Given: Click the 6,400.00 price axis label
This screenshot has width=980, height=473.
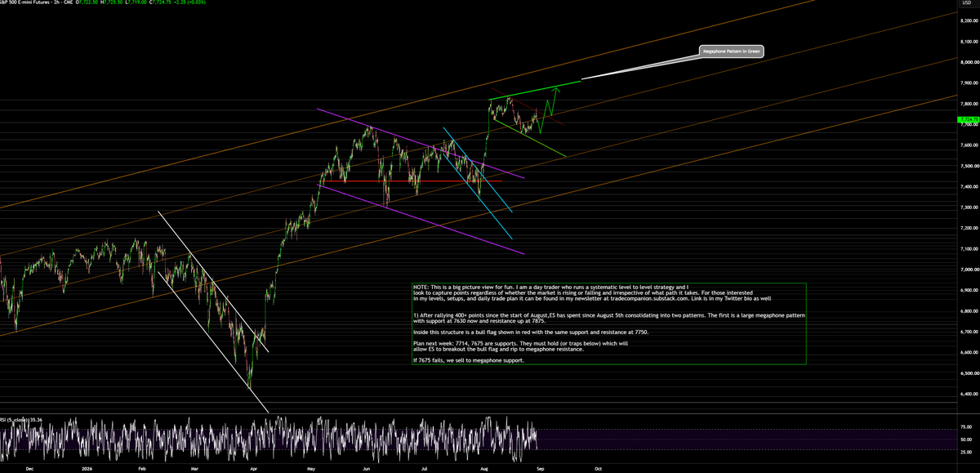Looking at the screenshot, I should [969, 394].
